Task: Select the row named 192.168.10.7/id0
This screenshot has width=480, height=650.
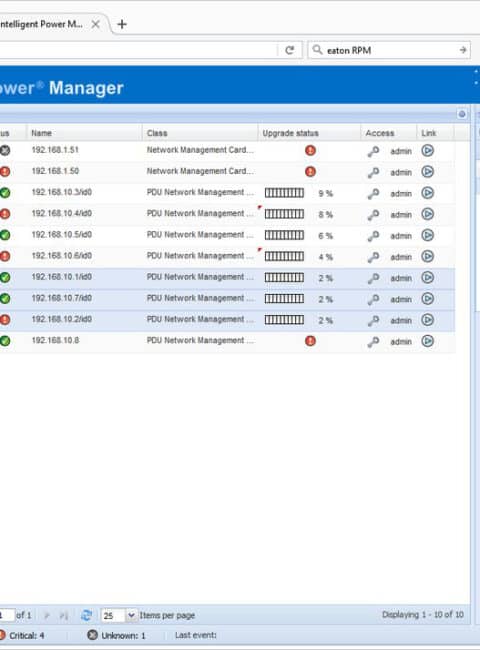Action: 227,299
